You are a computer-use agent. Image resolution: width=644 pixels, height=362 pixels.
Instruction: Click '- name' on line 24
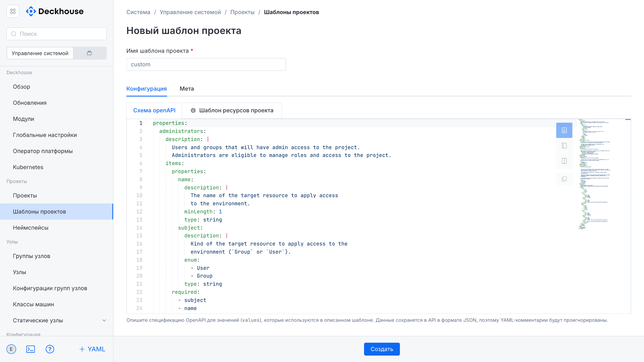[x=187, y=308]
